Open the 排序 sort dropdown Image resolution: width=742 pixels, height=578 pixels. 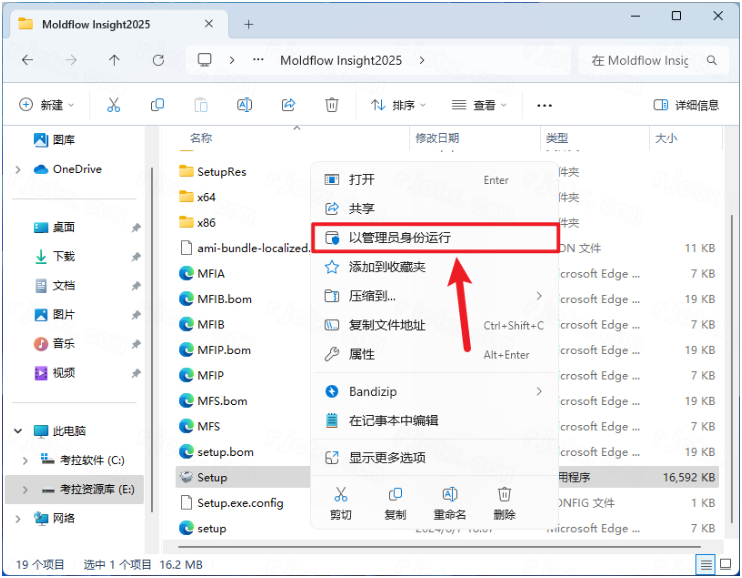pyautogui.click(x=398, y=105)
